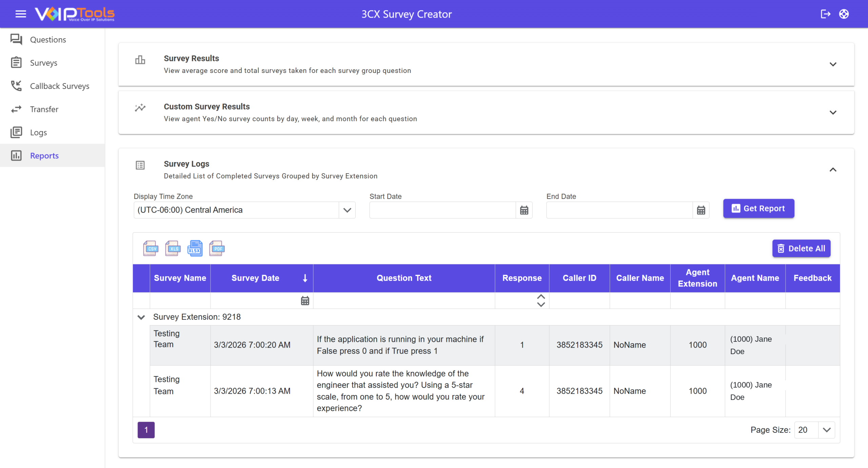Click the Survey Date column header

(255, 278)
